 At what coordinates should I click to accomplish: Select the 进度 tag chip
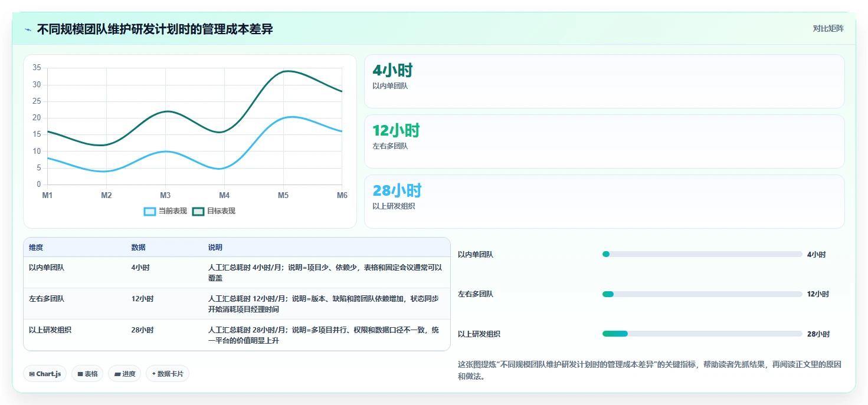tap(125, 374)
